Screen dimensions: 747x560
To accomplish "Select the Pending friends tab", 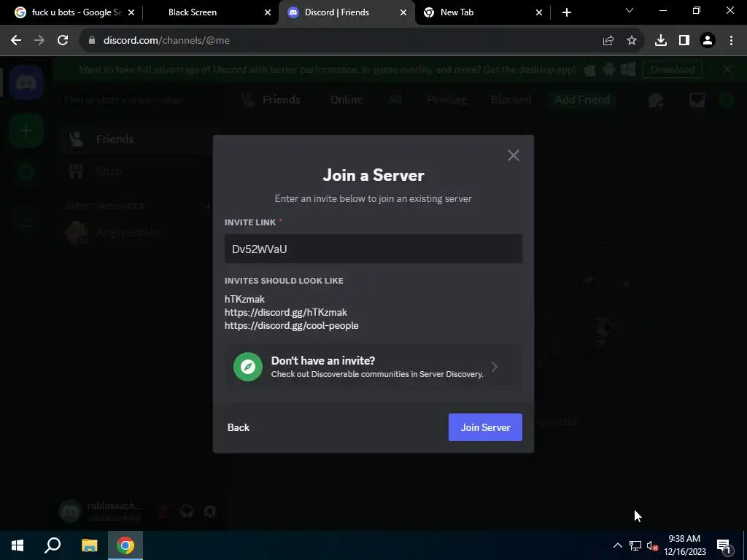I will coord(447,99).
